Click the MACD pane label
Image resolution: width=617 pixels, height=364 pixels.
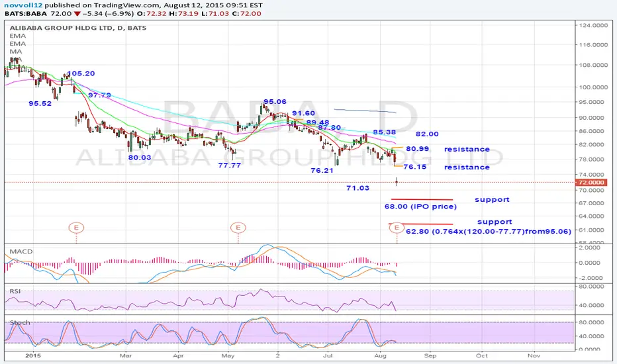[21, 251]
